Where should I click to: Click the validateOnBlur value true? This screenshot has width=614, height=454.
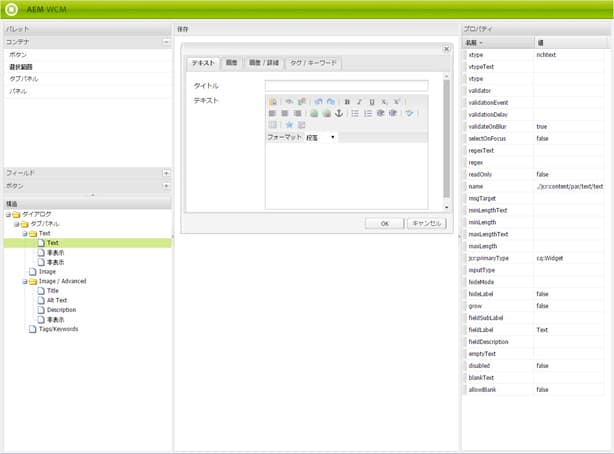coord(542,127)
